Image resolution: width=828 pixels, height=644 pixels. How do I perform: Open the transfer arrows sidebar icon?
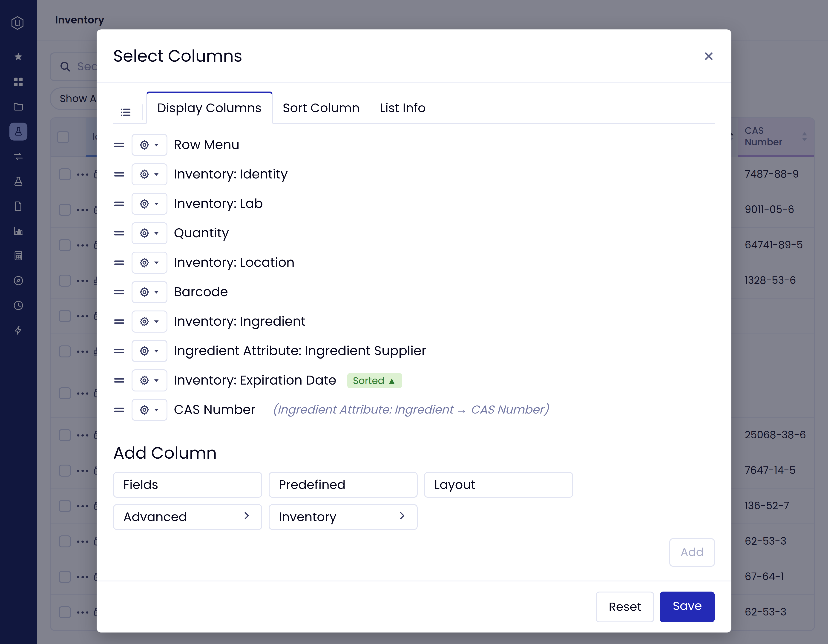(18, 156)
